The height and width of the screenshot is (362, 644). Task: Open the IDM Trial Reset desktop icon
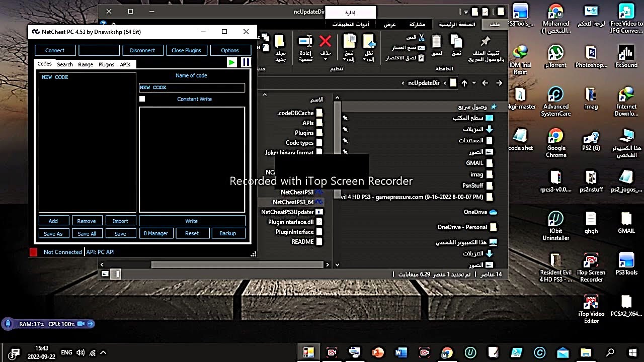(x=520, y=59)
